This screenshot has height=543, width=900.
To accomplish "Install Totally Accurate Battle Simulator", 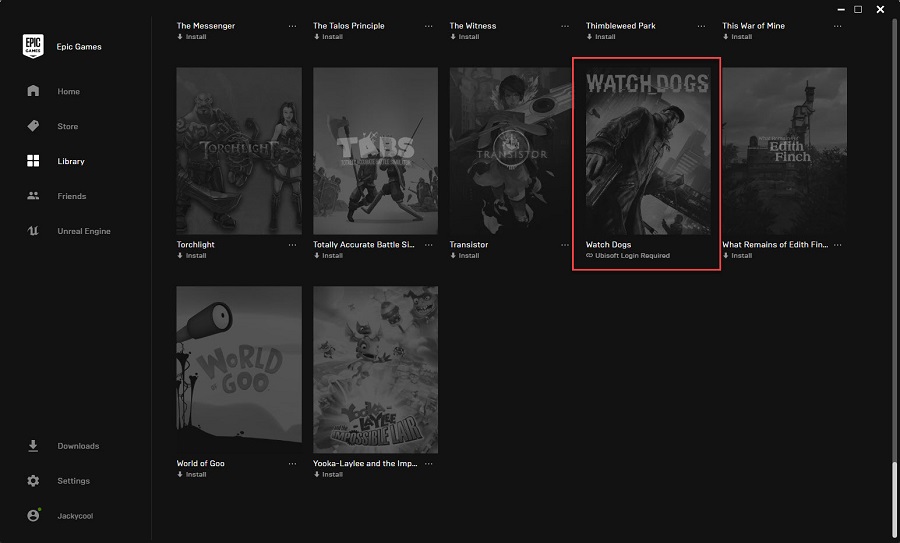I will (x=328, y=255).
